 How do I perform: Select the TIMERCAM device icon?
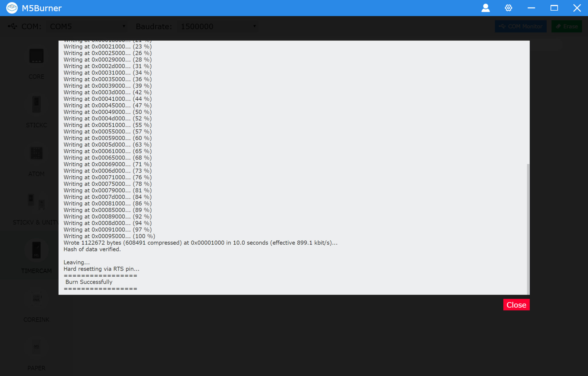36,250
